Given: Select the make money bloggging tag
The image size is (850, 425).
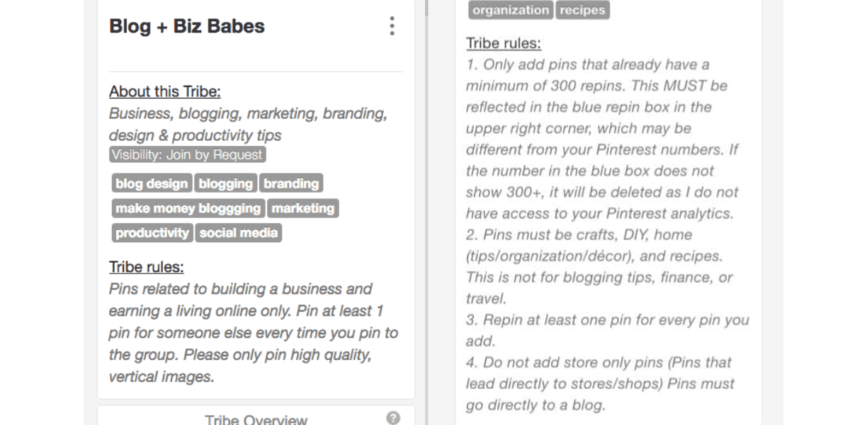Looking at the screenshot, I should click(x=188, y=208).
